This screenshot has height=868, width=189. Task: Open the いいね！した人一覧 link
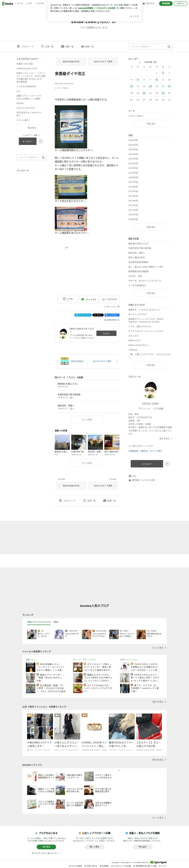click(x=112, y=307)
